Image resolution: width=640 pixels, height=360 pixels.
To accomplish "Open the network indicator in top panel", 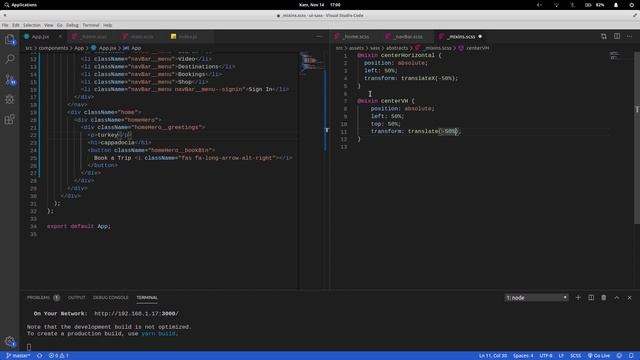I will pos(556,5).
